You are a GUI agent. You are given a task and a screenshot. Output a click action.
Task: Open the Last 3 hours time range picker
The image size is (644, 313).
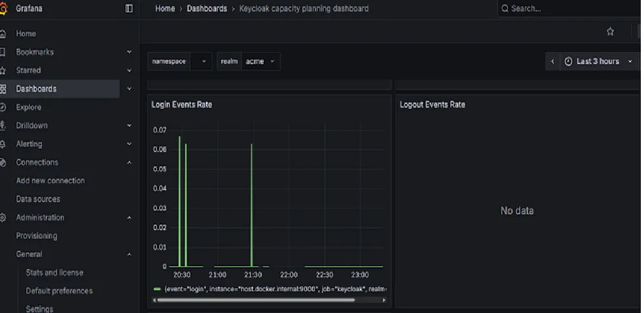[598, 61]
